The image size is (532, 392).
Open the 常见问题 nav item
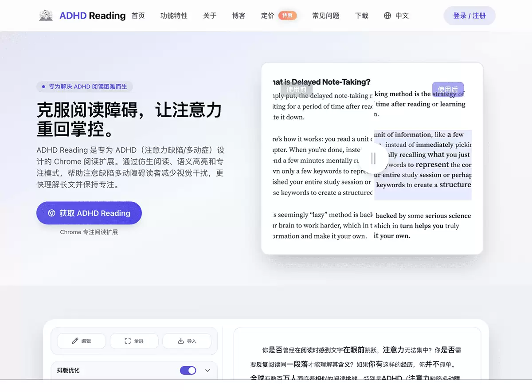326,16
